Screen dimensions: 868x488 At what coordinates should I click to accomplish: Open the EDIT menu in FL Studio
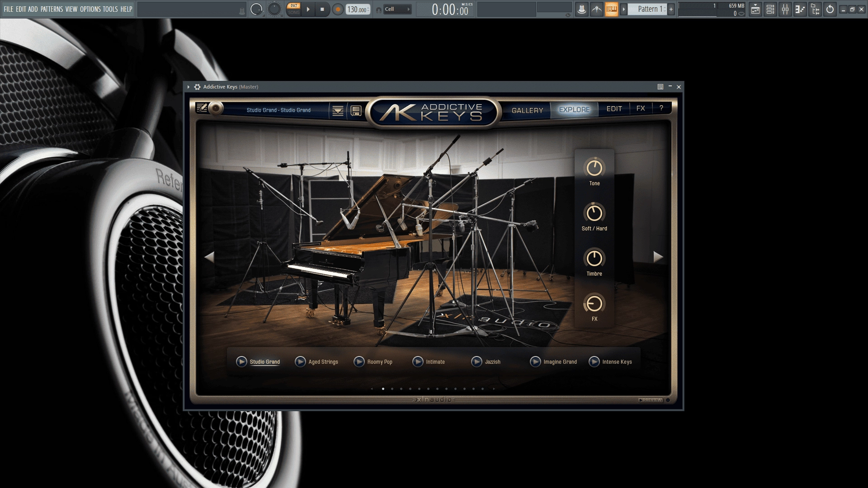(21, 9)
